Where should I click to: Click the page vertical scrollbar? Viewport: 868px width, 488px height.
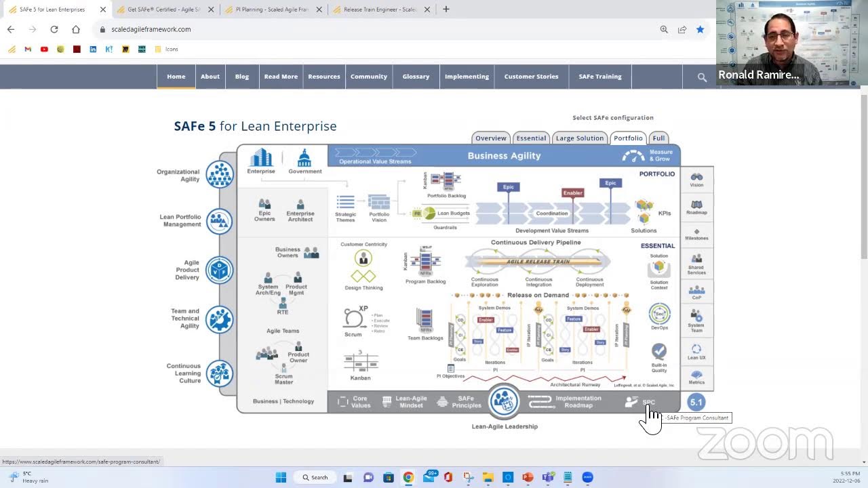click(x=863, y=176)
